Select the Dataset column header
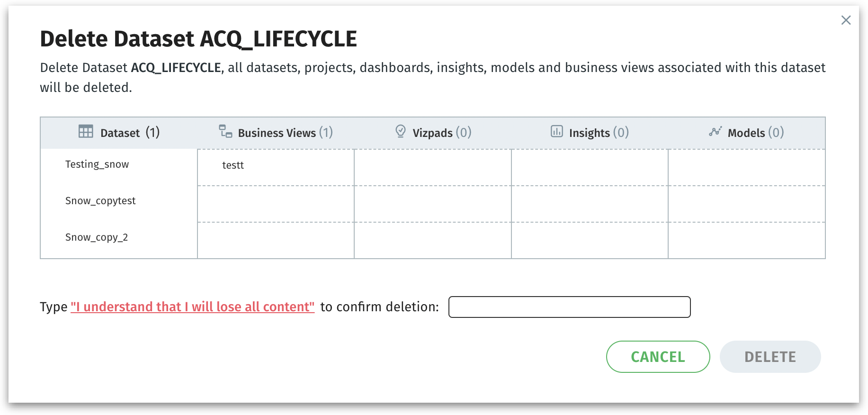The width and height of the screenshot is (868, 415). (x=120, y=133)
